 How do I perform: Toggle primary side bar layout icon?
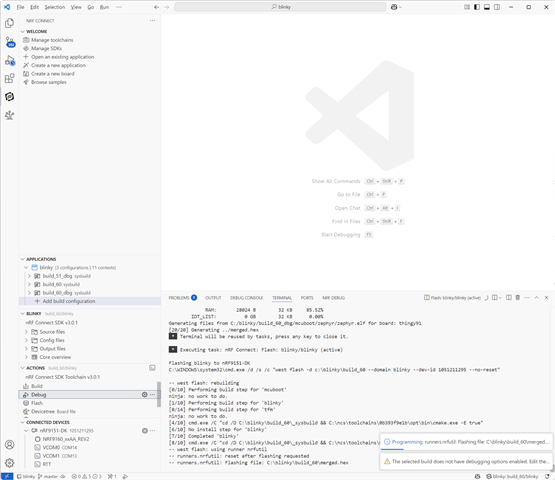click(477, 7)
